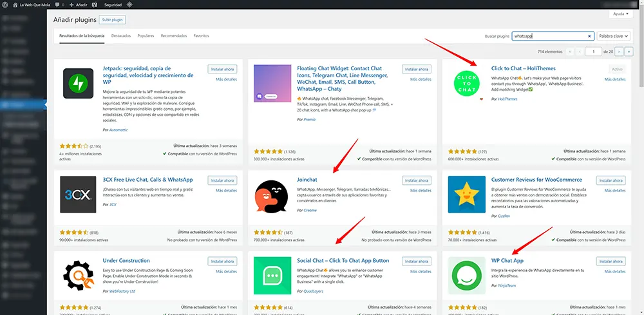Open Más detalles for Click to Chat – HoliThemes
The image size is (644, 315).
tap(615, 79)
